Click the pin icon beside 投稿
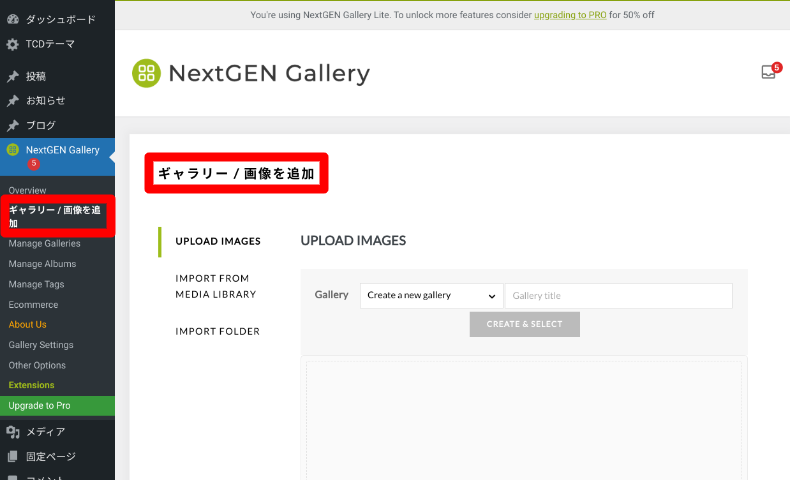 (x=13, y=77)
